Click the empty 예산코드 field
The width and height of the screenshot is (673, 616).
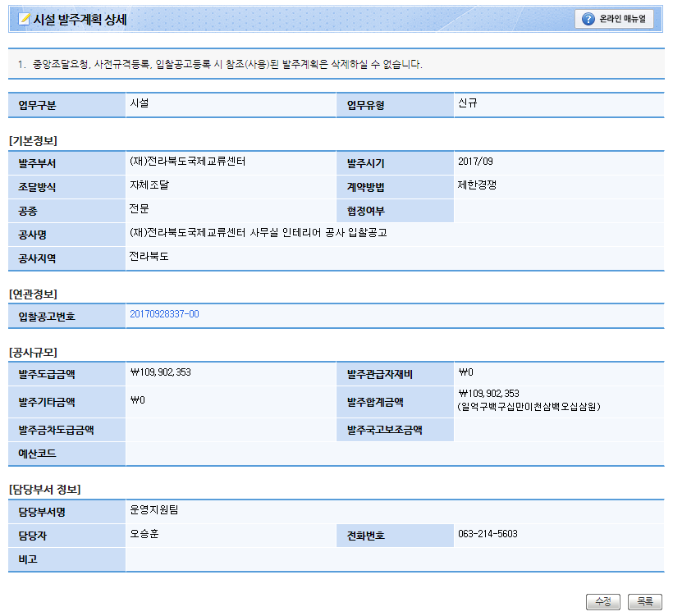[394, 454]
